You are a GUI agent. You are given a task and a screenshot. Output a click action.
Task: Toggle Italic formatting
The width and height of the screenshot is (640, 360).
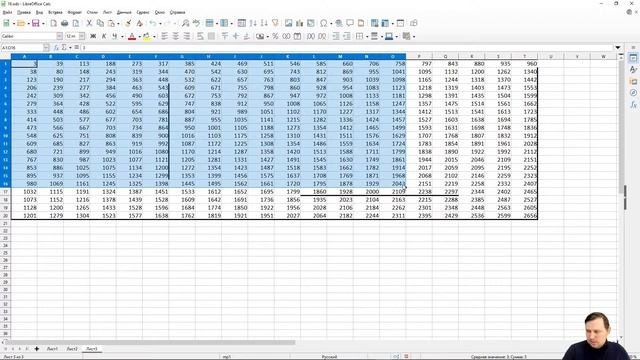click(104, 36)
